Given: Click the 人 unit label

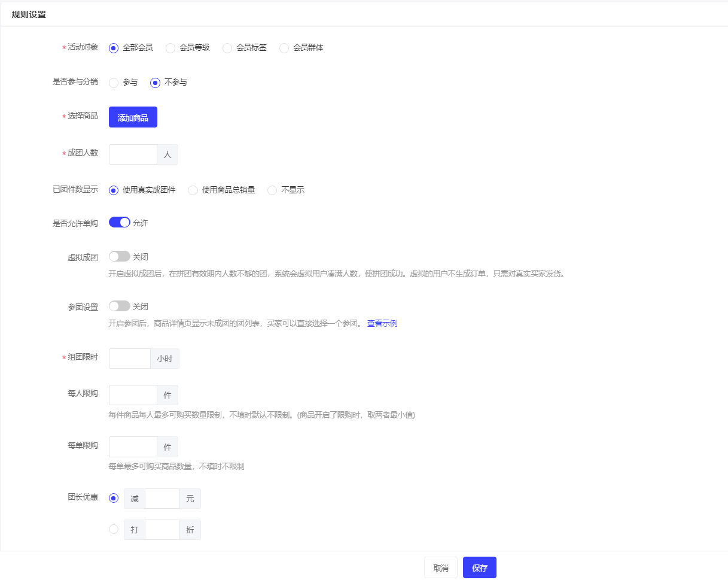Looking at the screenshot, I should (x=167, y=154).
